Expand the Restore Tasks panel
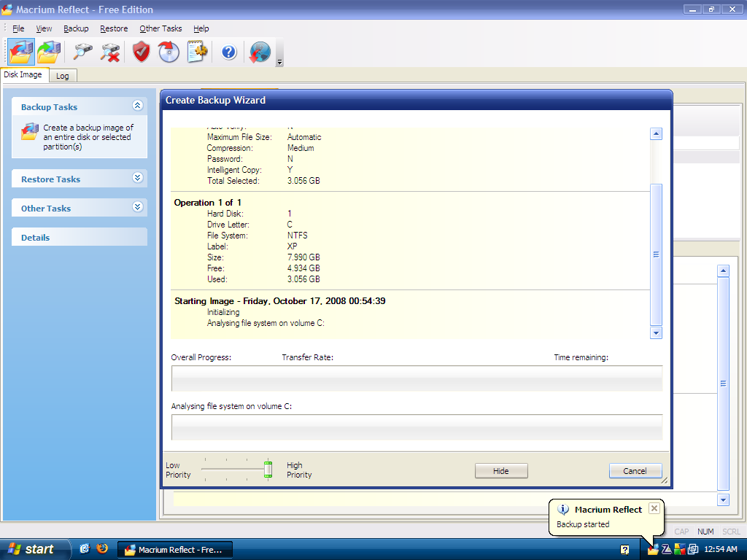Screen dimensions: 747x560 (138, 178)
